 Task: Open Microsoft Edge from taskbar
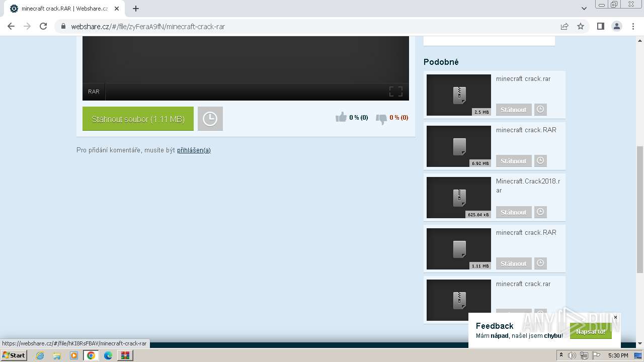(108, 355)
